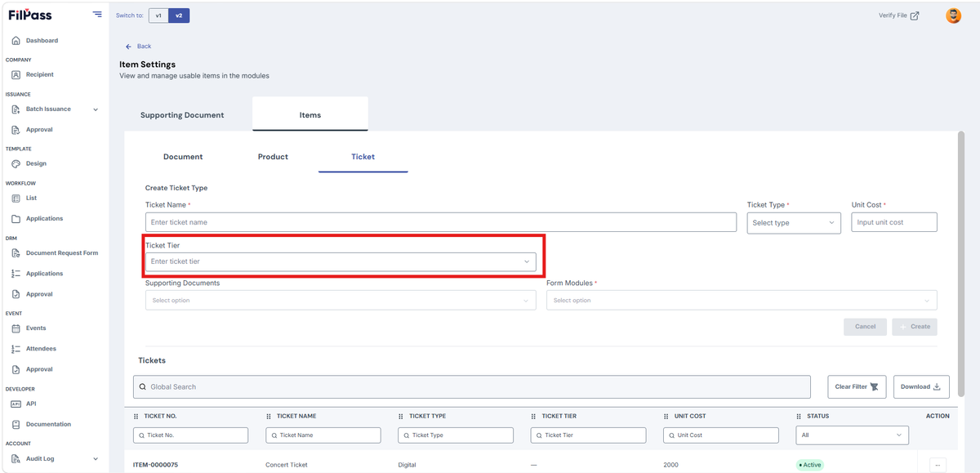Open action menu for ITEM-0000075
Image resolution: width=980 pixels, height=473 pixels.
pyautogui.click(x=938, y=465)
